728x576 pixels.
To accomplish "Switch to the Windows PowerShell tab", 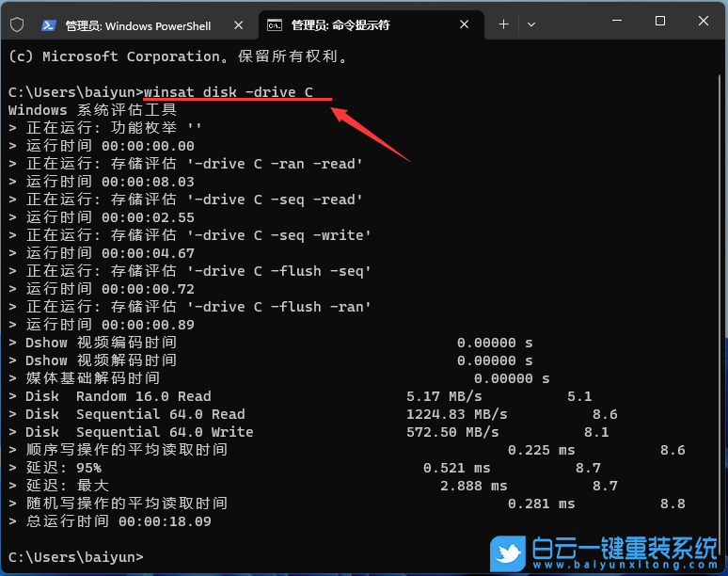I will (x=138, y=25).
